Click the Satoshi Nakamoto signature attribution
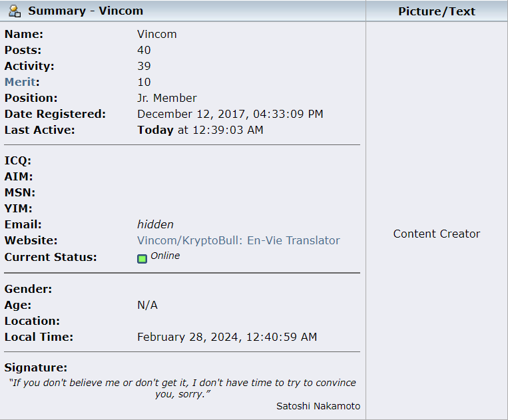Image resolution: width=508 pixels, height=420 pixels. [318, 406]
